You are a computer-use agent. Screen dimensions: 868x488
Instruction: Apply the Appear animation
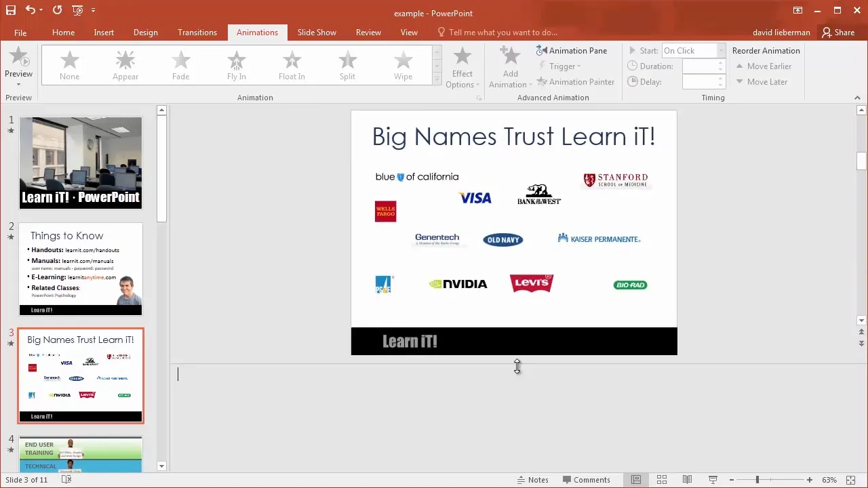125,65
